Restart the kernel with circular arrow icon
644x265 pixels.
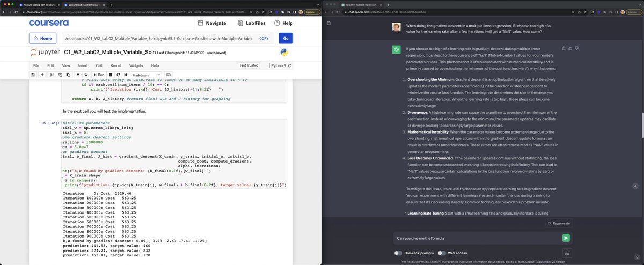point(117,75)
